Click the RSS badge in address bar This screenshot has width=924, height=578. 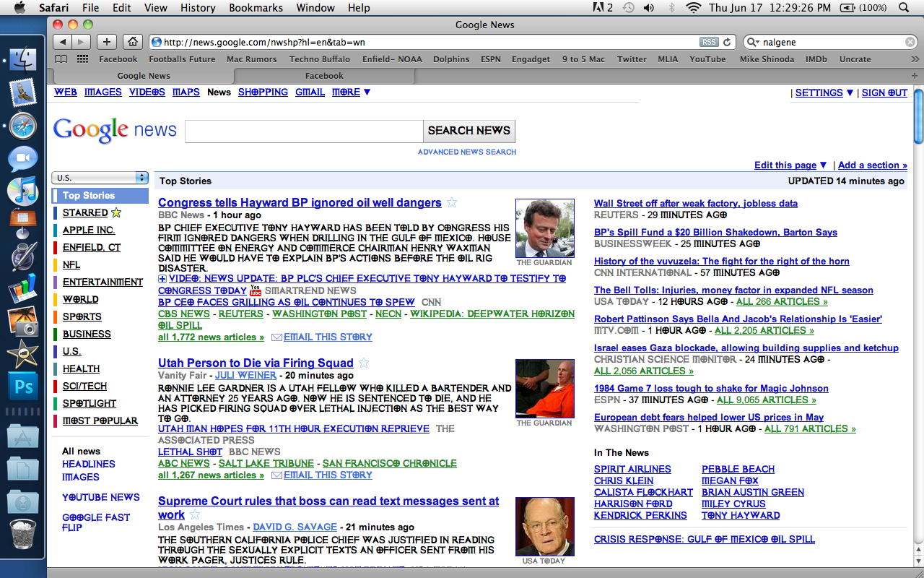pos(710,42)
